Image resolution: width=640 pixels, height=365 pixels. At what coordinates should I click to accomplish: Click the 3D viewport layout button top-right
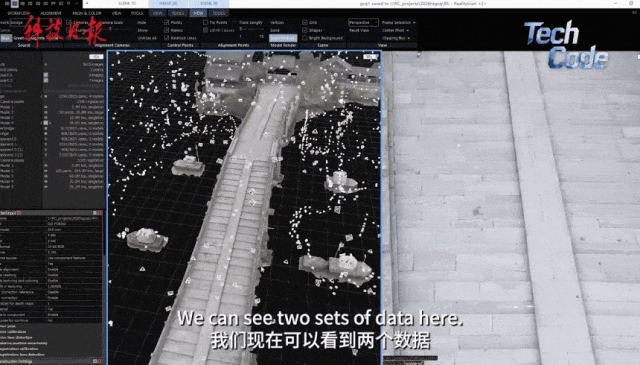(x=370, y=57)
